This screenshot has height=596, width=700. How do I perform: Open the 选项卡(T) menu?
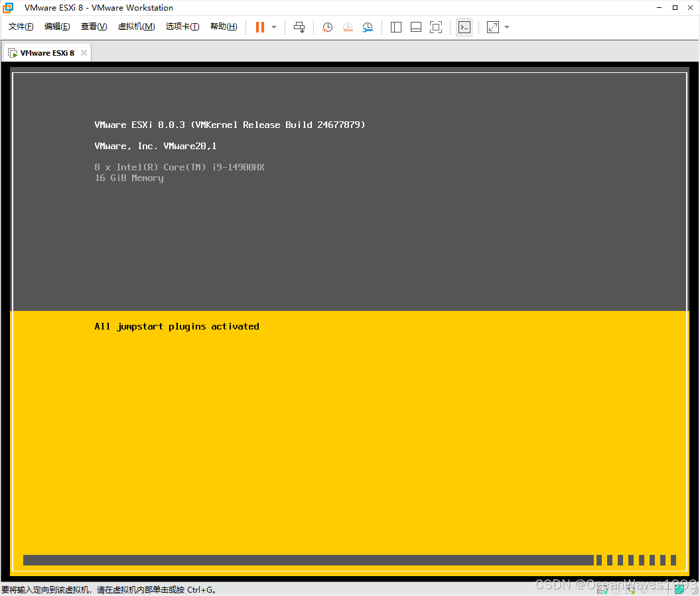[182, 27]
